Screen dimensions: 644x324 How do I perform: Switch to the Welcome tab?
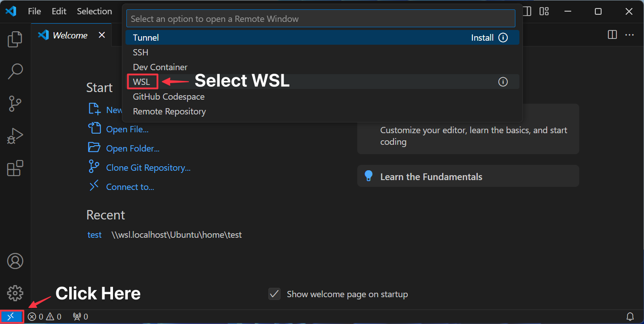70,35
